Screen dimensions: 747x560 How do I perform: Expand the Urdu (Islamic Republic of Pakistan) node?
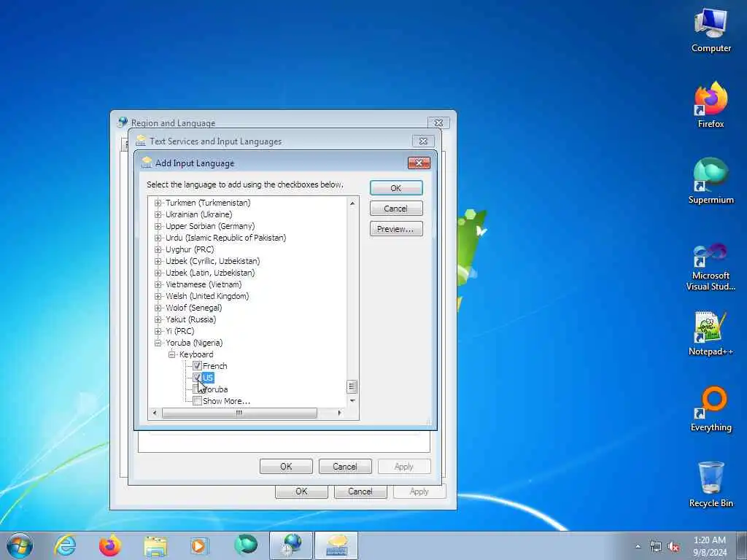158,238
